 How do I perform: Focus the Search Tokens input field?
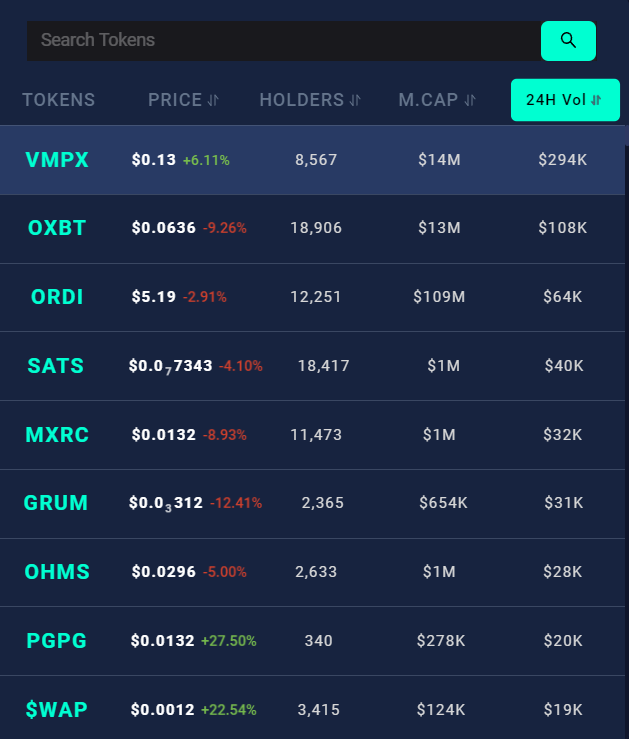(284, 41)
